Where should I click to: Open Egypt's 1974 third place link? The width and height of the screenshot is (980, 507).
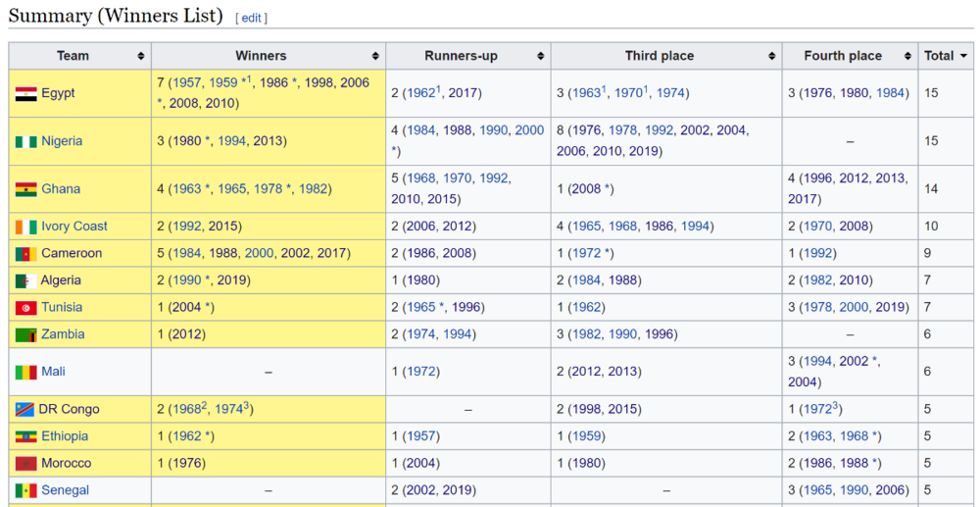coord(670,93)
